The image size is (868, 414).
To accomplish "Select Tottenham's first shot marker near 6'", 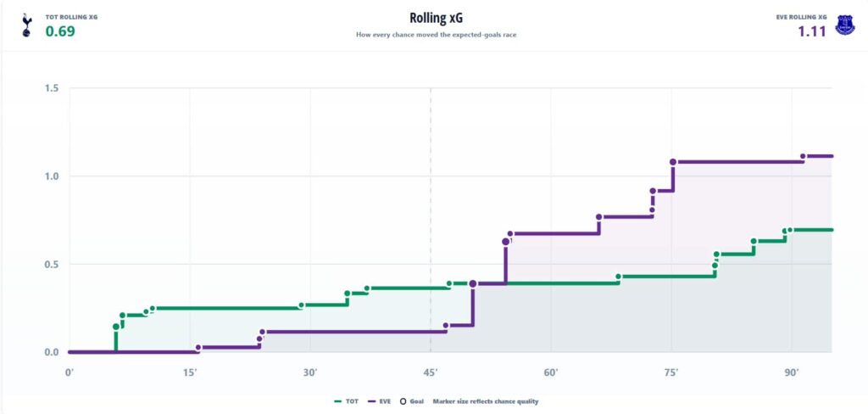I will coord(115,327).
